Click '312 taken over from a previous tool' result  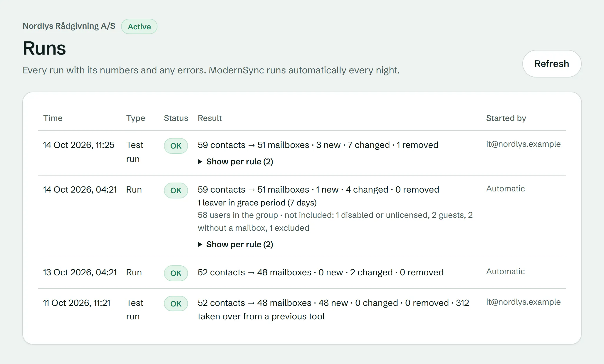point(333,310)
